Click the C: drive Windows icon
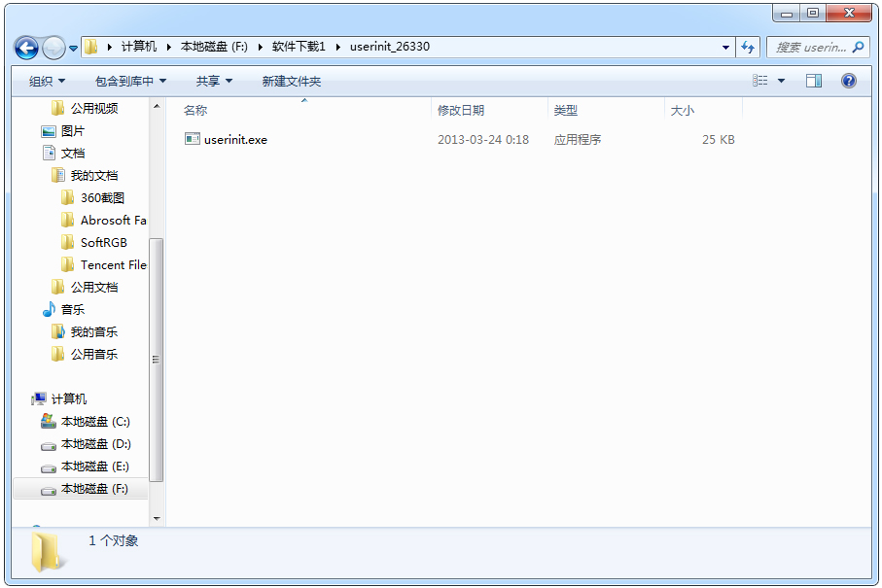The width and height of the screenshot is (882, 588). click(49, 421)
